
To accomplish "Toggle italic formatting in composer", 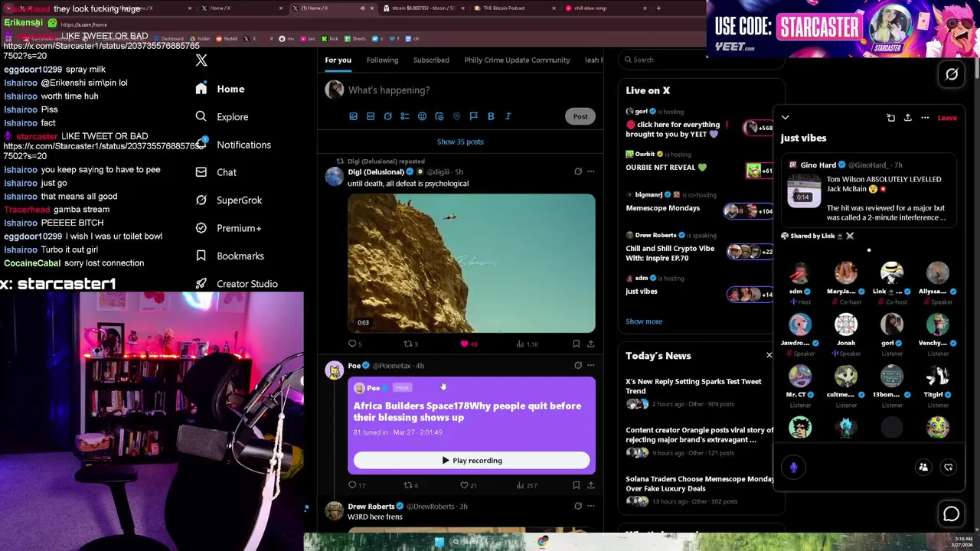I will (508, 116).
